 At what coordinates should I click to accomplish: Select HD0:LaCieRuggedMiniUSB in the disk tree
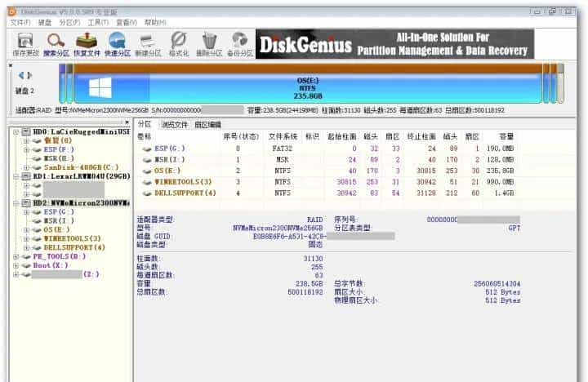tap(81, 131)
